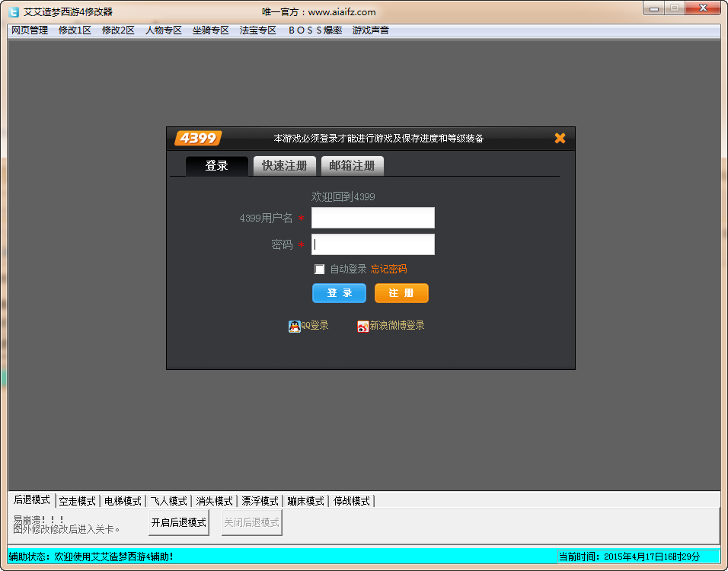
Task: Enable the 自动登录 auto-login checkbox
Action: 320,269
